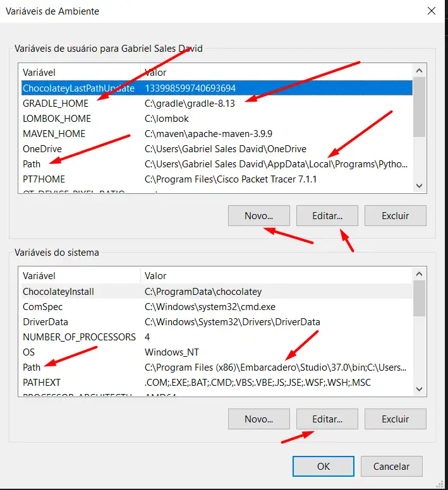448x490 pixels.
Task: Select Path in user variables list
Action: coord(32,164)
